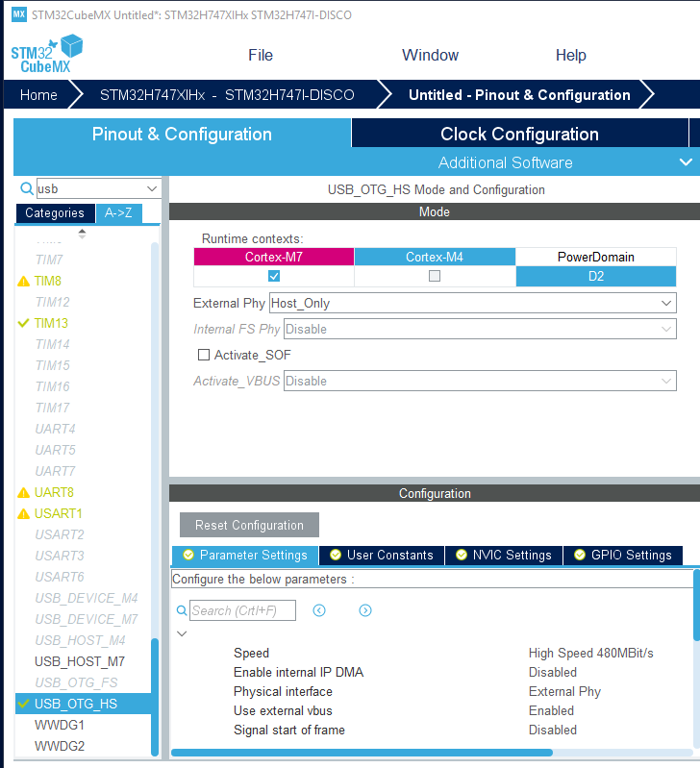700x768 pixels.
Task: Click the D2 PowerDomain cell
Action: [x=595, y=276]
